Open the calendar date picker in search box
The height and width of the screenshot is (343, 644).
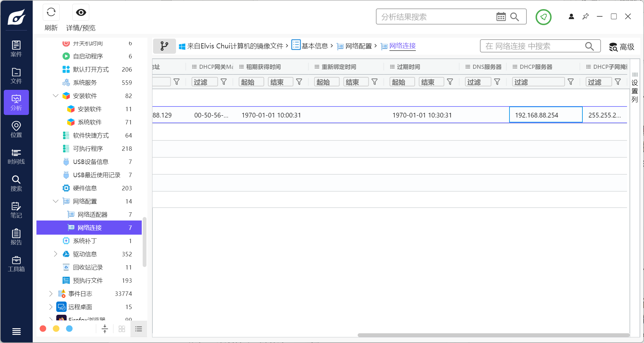click(501, 17)
